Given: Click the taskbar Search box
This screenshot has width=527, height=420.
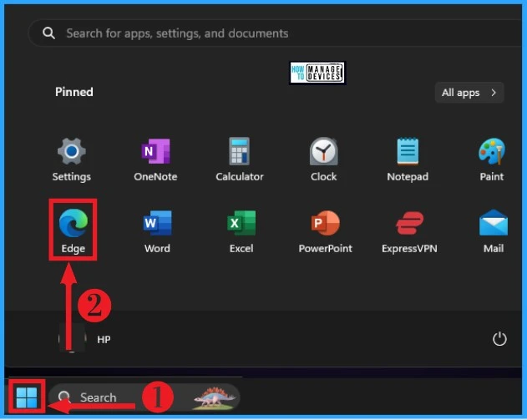Looking at the screenshot, I should [x=144, y=397].
